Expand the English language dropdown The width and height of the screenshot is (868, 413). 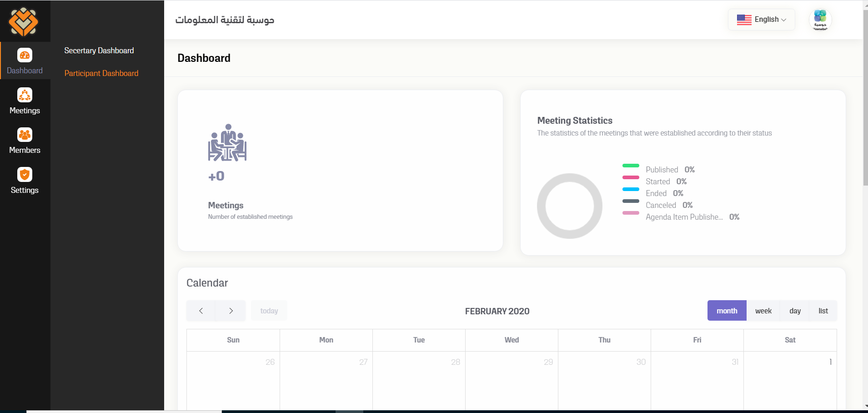click(762, 20)
